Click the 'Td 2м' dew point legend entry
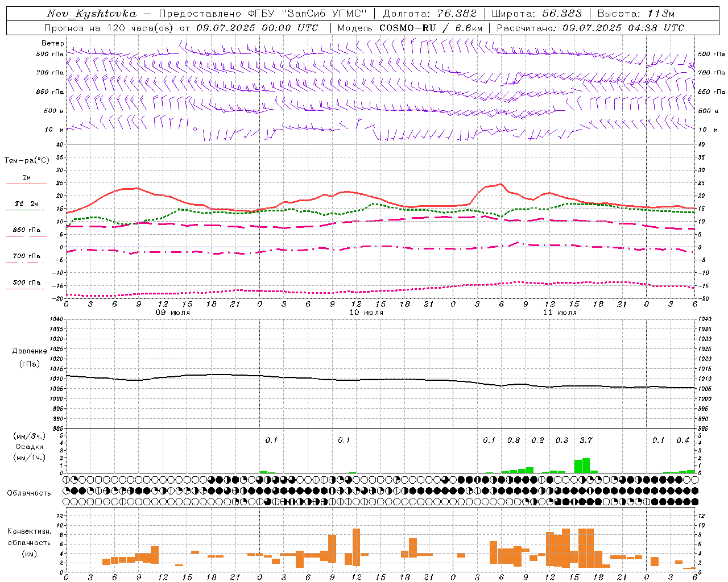 [27, 203]
